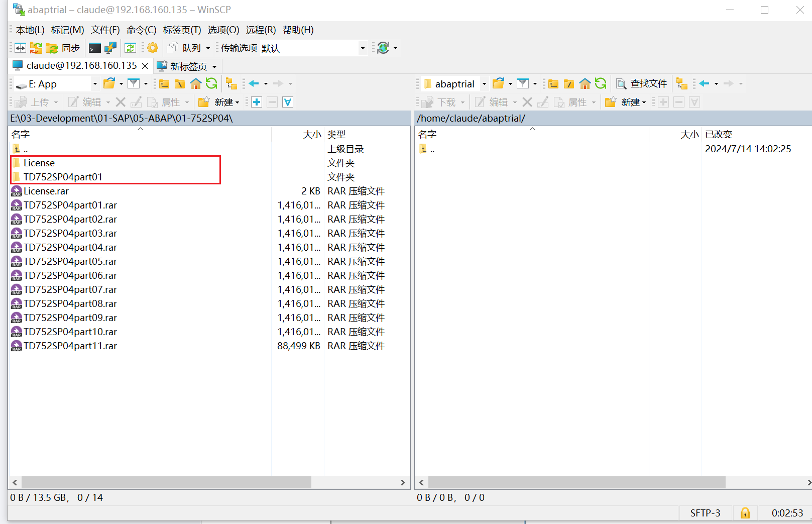This screenshot has height=524, width=812.
Task: Open the local directory tree icon
Action: coord(231,84)
